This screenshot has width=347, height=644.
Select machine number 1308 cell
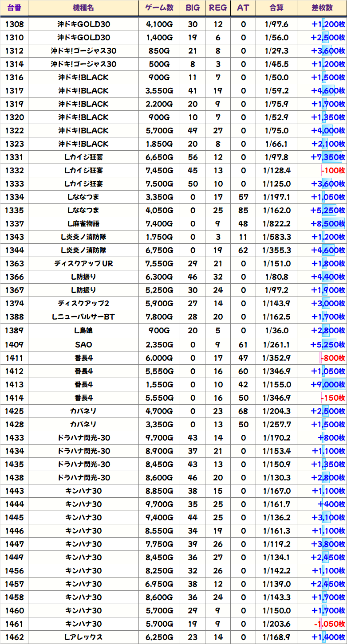(x=14, y=24)
